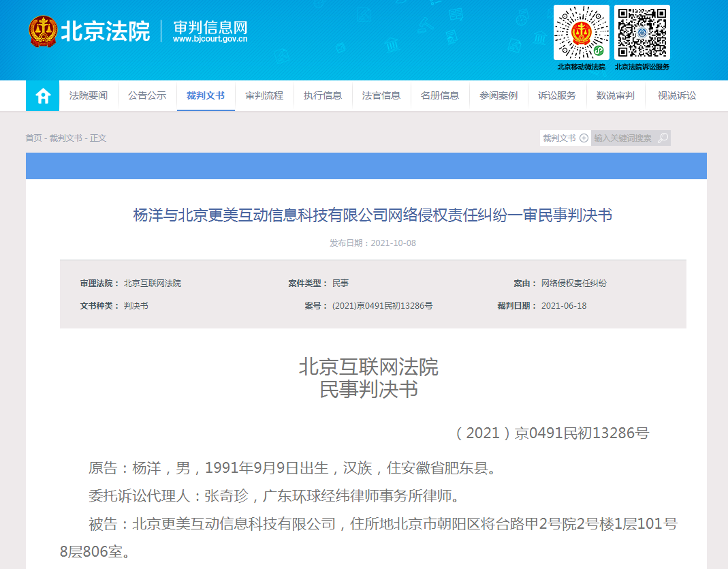The width and height of the screenshot is (728, 569).
Task: Open the 参阅案例 section
Action: point(498,96)
